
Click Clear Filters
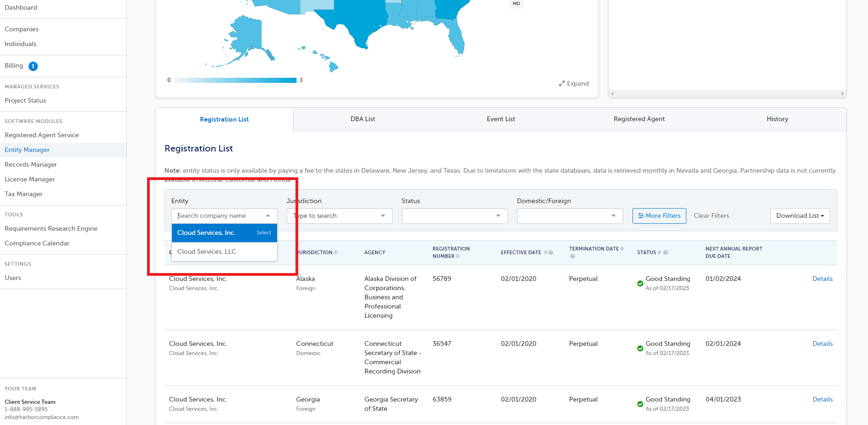click(x=711, y=216)
